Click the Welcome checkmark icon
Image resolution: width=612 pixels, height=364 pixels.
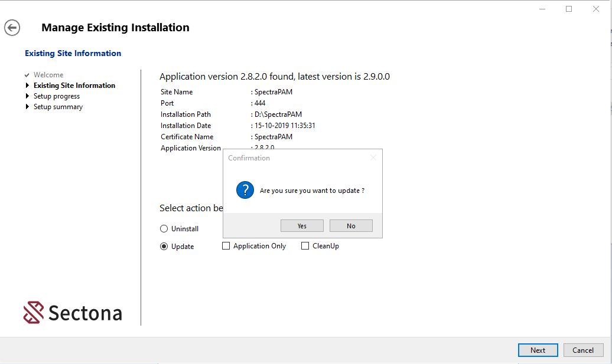pos(27,76)
